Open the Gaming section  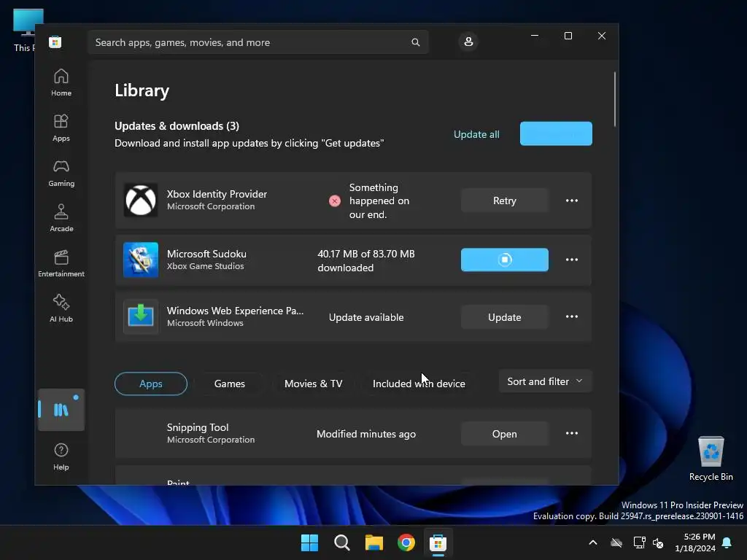(61, 173)
